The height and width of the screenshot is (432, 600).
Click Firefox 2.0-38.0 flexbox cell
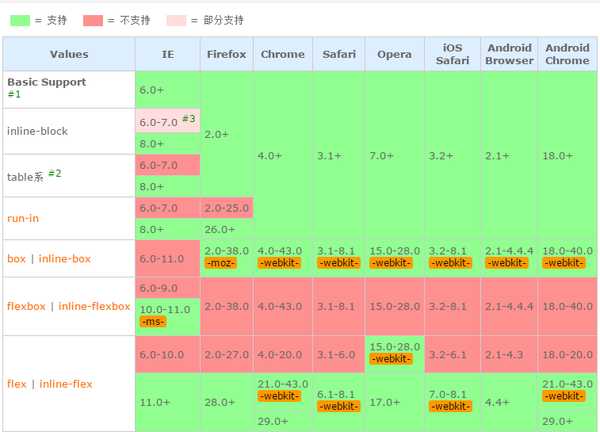(227, 306)
